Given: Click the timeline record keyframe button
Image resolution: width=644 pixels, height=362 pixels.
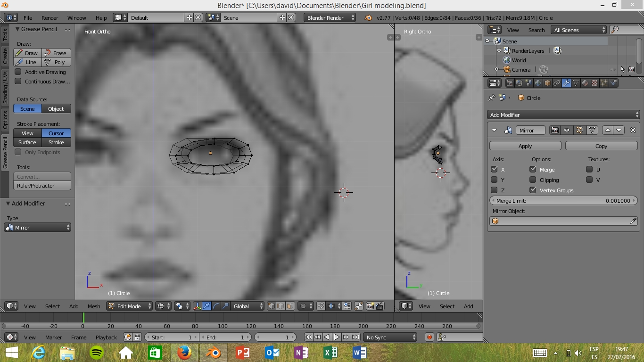Looking at the screenshot, I should click(429, 337).
